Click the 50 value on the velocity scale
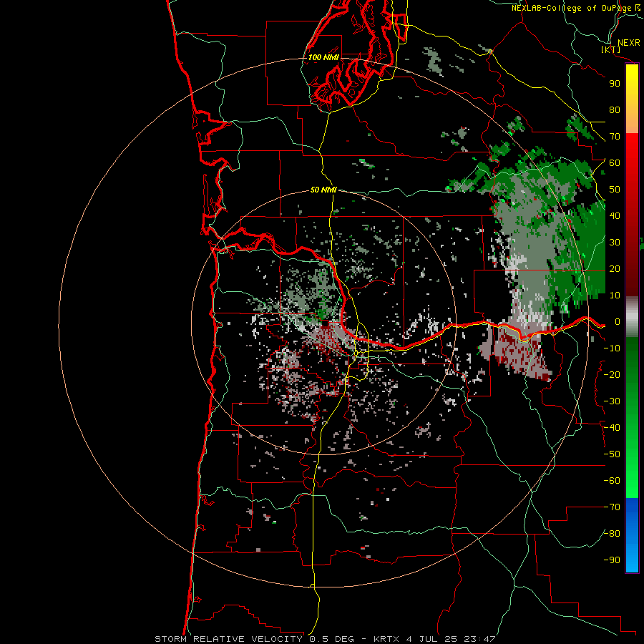This screenshot has width=644, height=644. click(615, 190)
